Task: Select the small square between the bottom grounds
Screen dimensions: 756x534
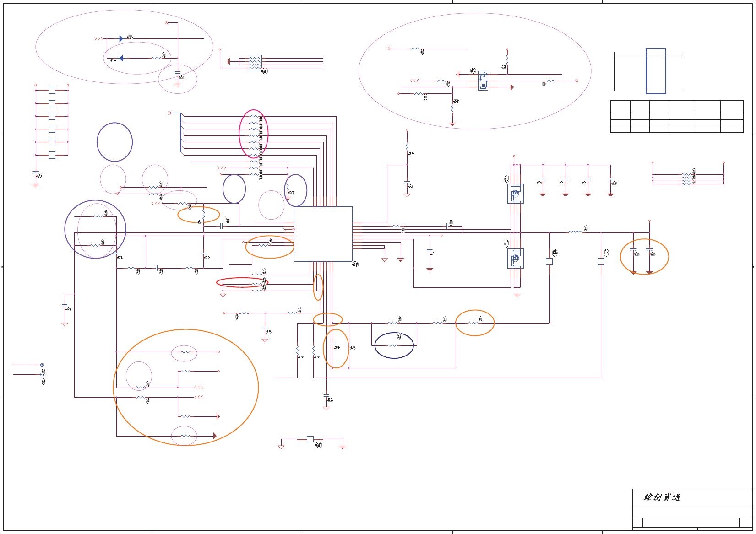Action: [310, 439]
